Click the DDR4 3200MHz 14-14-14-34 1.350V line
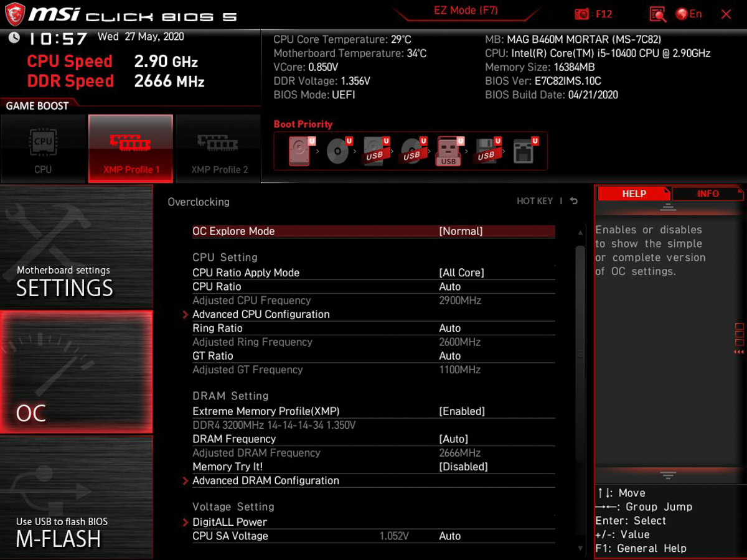This screenshot has height=560, width=747. coord(274,426)
